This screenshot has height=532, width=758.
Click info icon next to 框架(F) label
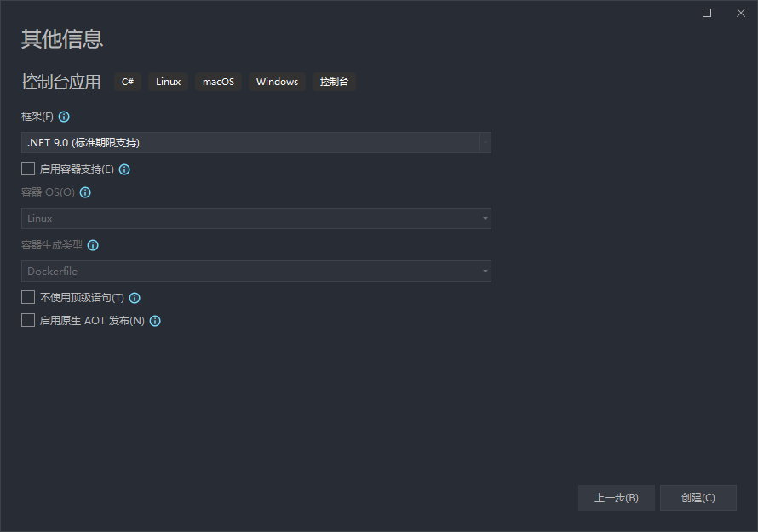(x=64, y=117)
